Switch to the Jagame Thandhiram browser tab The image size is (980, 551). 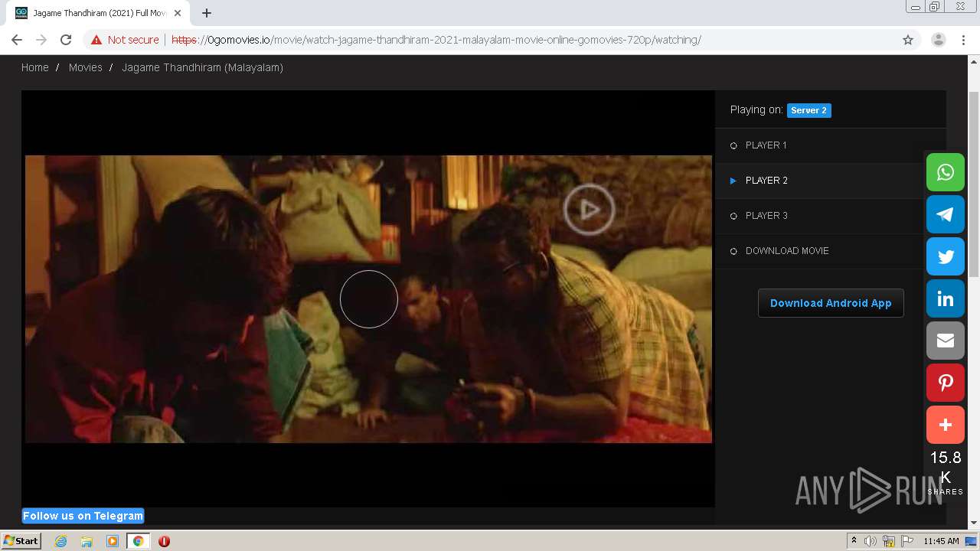(98, 13)
